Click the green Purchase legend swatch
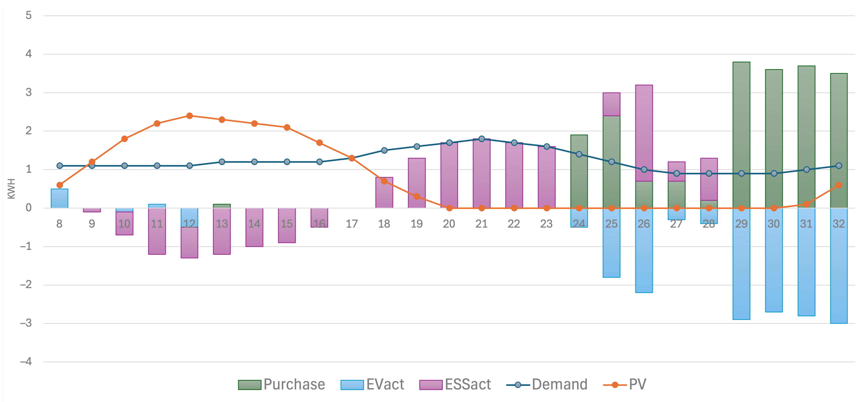 (x=249, y=384)
